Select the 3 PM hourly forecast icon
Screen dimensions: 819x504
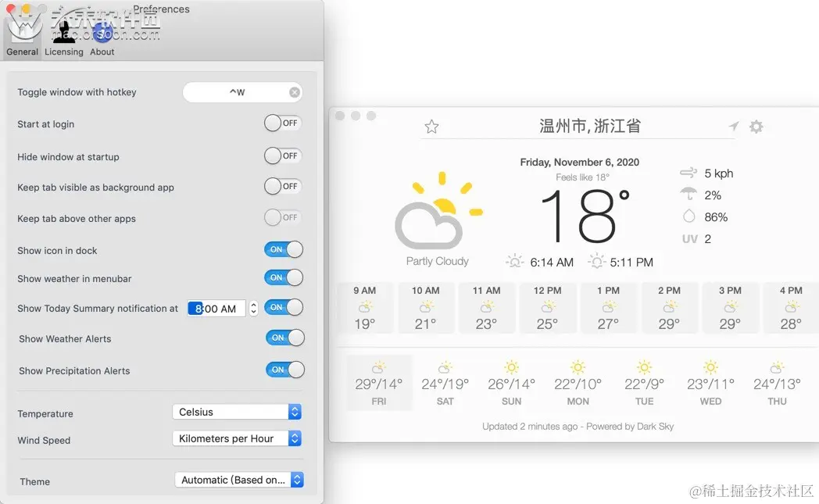(x=730, y=306)
